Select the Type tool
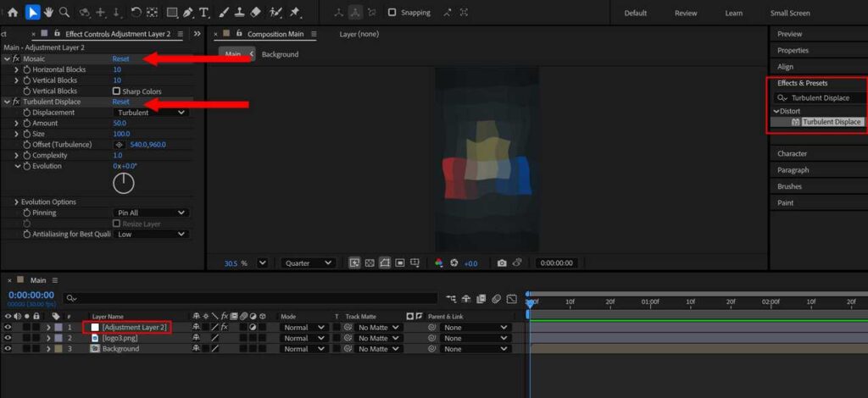This screenshot has width=868, height=398. [203, 12]
